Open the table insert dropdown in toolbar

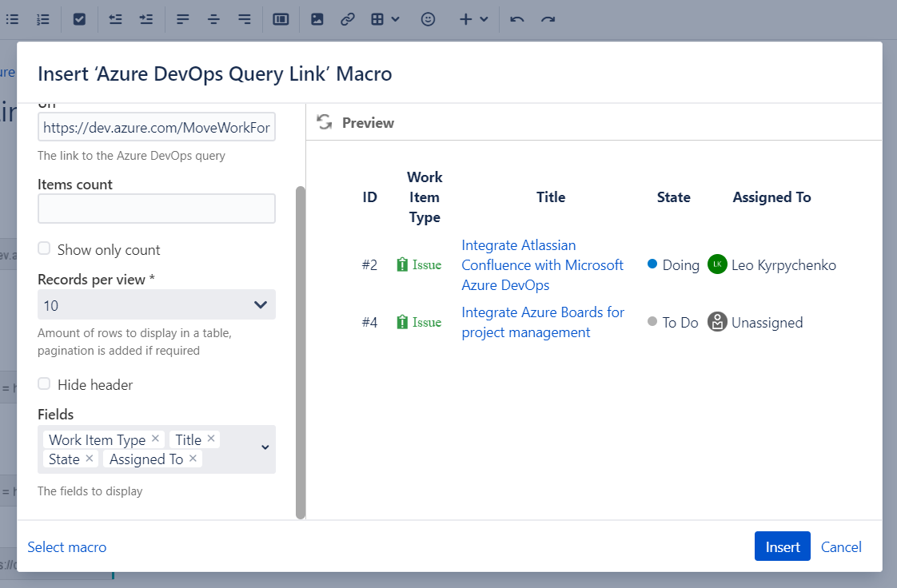[385, 19]
